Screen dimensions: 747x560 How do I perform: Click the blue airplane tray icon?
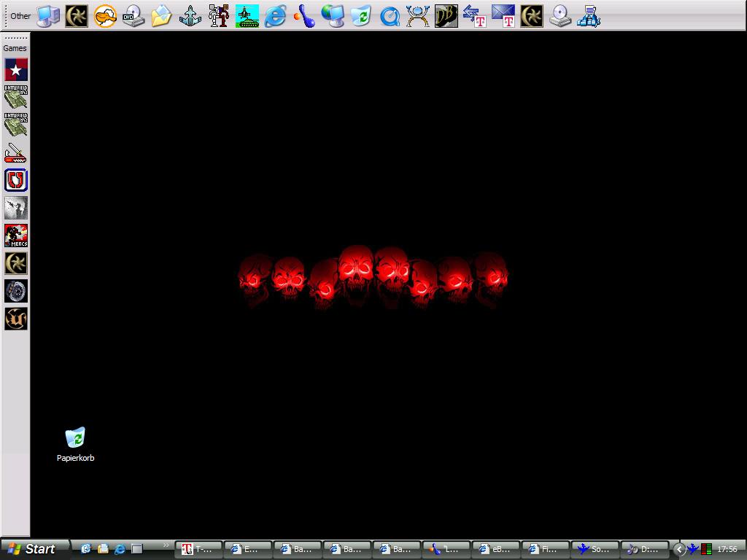point(693,549)
